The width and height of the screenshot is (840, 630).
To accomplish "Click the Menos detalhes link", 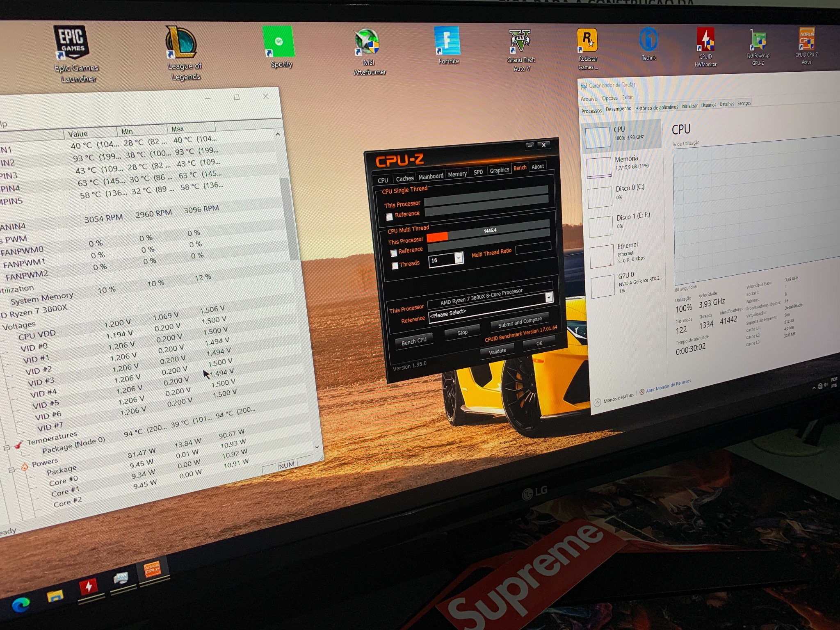I will coord(618,398).
